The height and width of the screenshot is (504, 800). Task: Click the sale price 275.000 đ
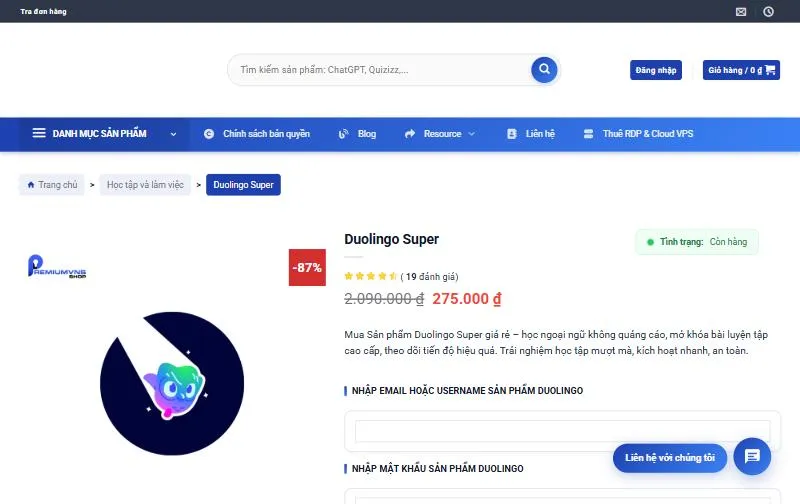point(467,299)
